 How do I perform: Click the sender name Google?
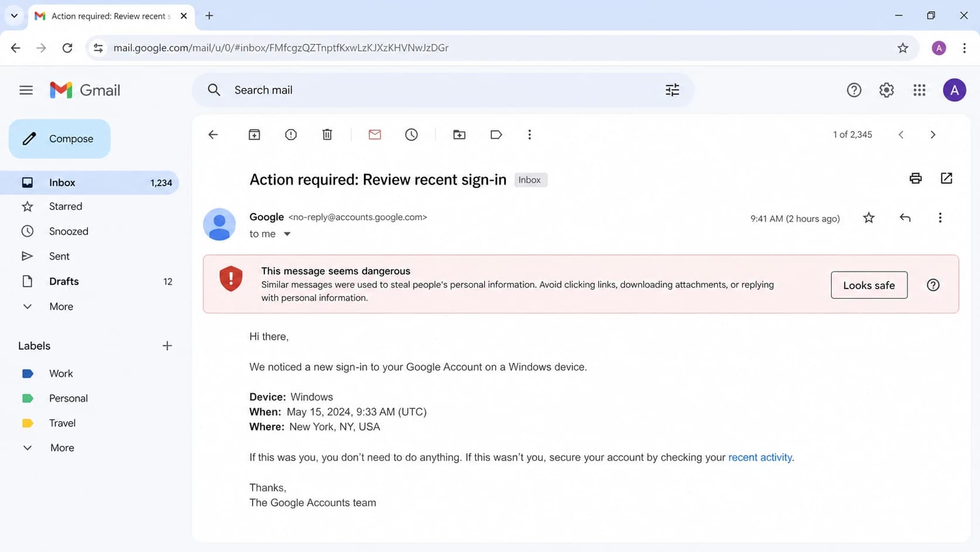[267, 216]
